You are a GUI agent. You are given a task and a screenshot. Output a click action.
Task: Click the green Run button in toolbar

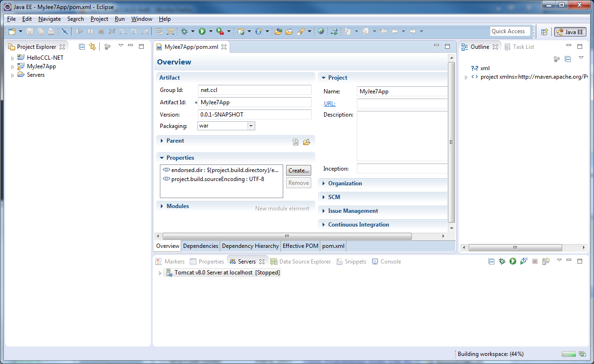(x=202, y=31)
